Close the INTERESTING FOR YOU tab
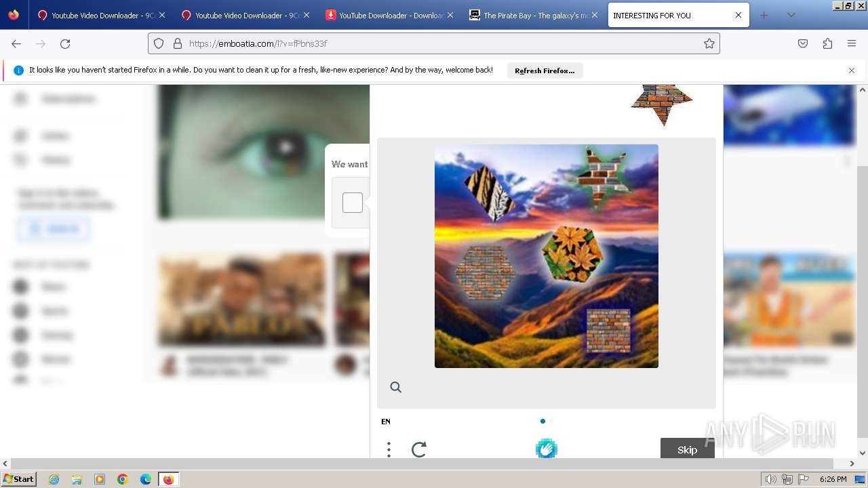The width and height of the screenshot is (868, 488). coord(738,15)
